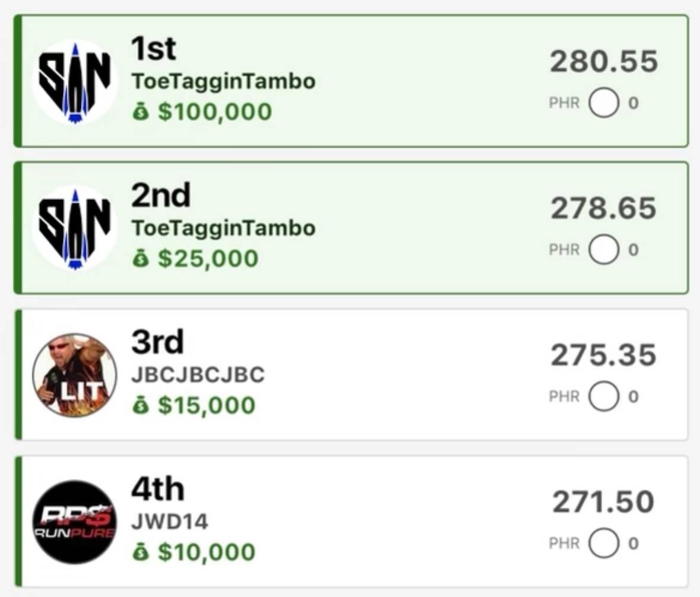Viewport: 700px width, 597px height.
Task: Click money bag icon beside $10,000
Action: [141, 552]
